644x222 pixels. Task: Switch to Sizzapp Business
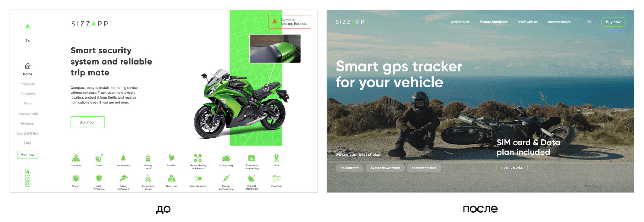[x=290, y=22]
